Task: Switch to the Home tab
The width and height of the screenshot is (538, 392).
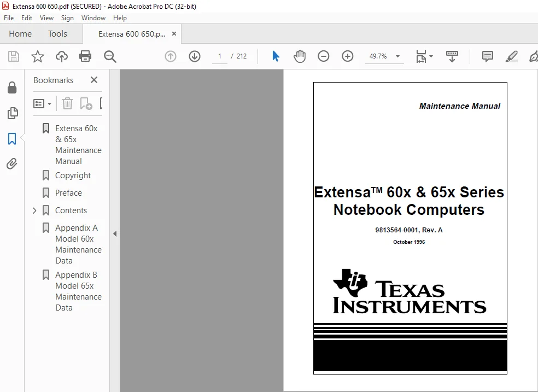Action: [20, 33]
